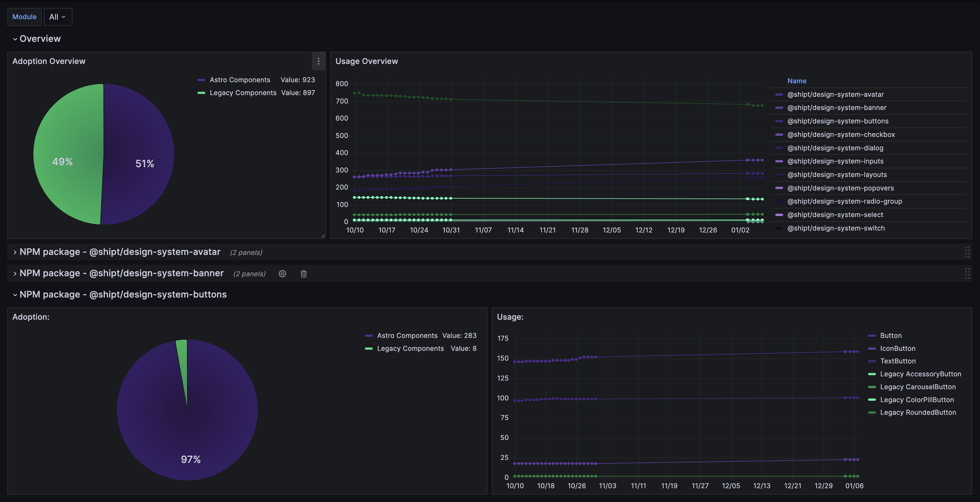Toggle Legacy Components series in Adoption Overview legend
This screenshot has height=502, width=980.
243,93
